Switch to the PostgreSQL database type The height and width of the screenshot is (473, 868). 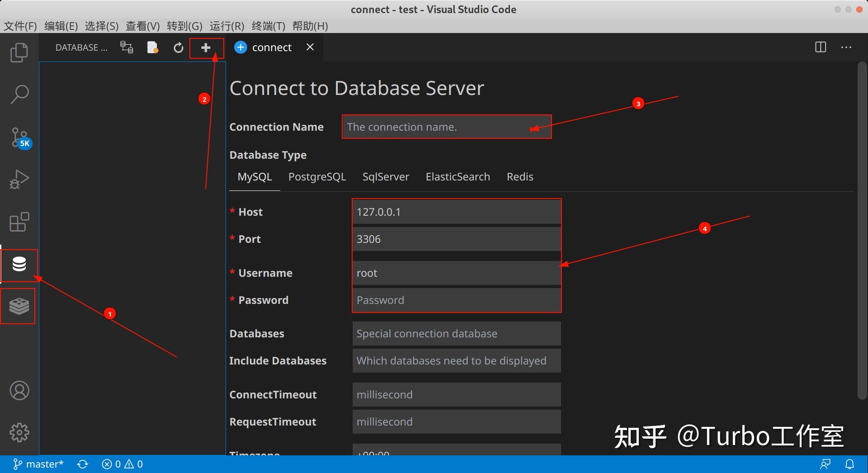317,177
